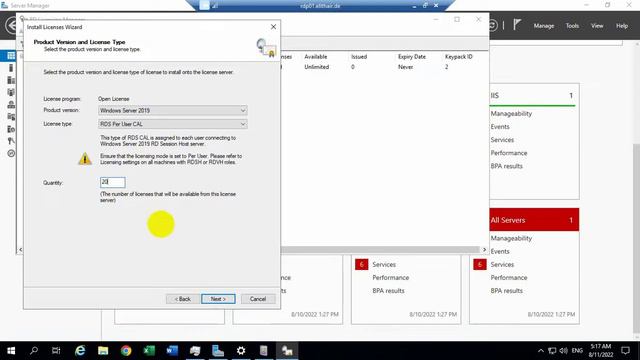Click the Next button in wizard

pyautogui.click(x=218, y=299)
